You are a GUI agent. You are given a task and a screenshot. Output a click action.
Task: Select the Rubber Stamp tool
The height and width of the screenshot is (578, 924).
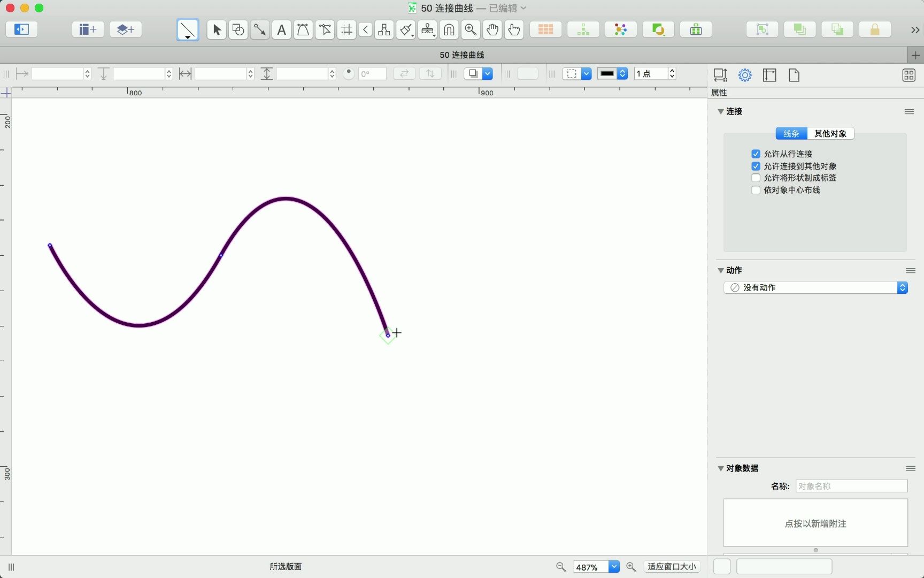click(x=427, y=30)
